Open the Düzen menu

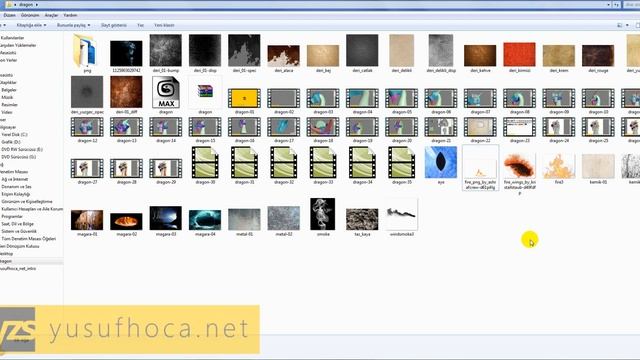[9, 15]
